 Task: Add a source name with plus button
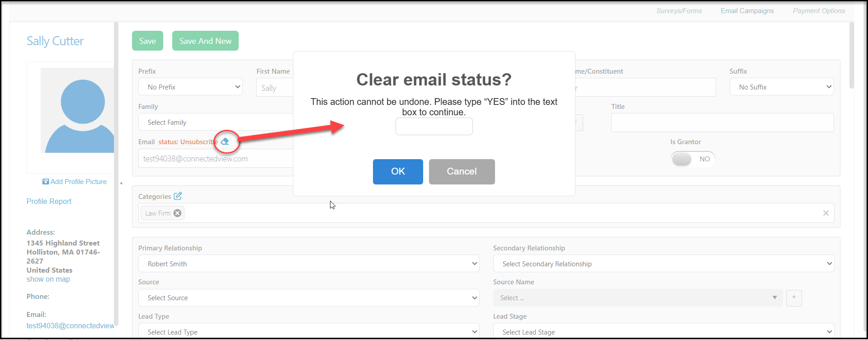tap(794, 297)
